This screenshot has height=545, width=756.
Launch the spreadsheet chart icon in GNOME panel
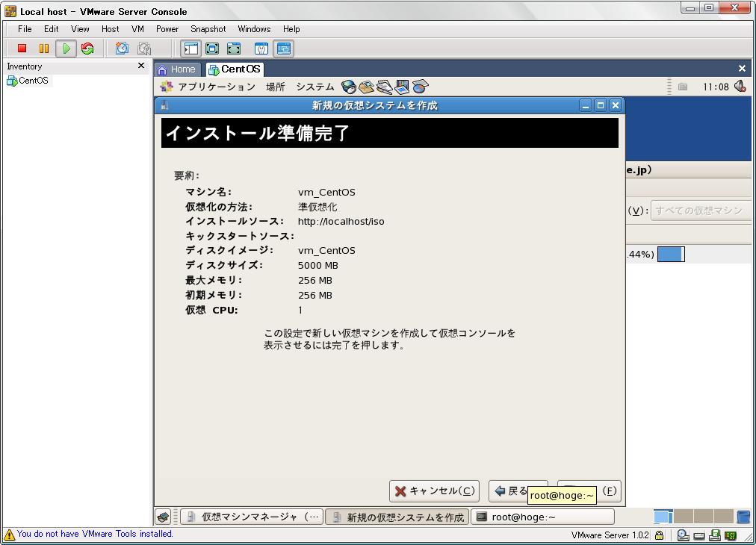click(x=420, y=87)
